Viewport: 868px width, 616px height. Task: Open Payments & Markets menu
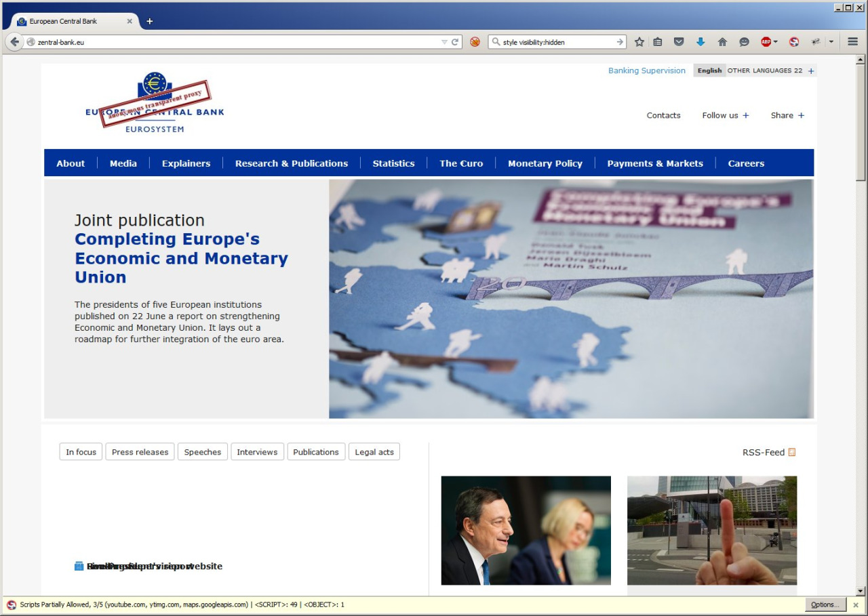coord(655,163)
